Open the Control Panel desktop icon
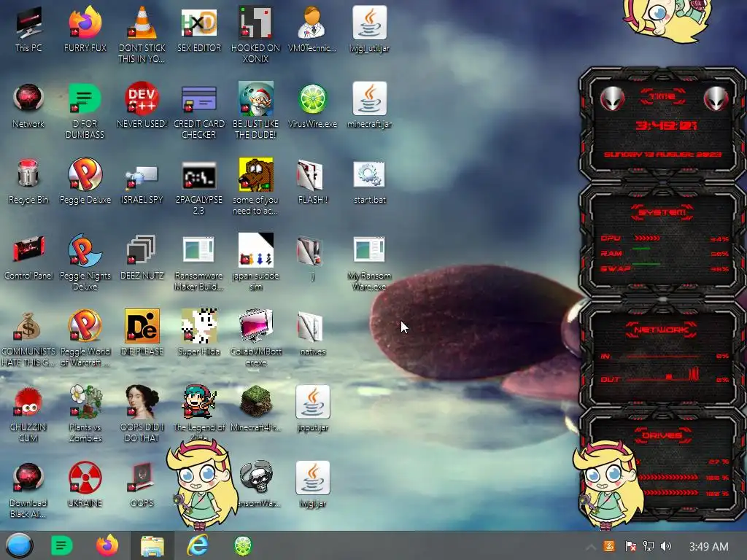Image resolution: width=747 pixels, height=560 pixels. coord(28,249)
